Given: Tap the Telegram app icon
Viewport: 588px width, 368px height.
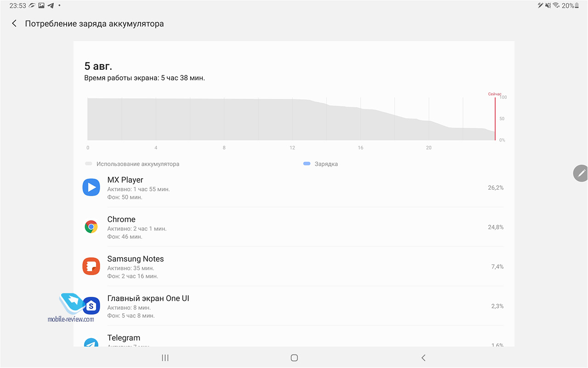Looking at the screenshot, I should click(91, 343).
